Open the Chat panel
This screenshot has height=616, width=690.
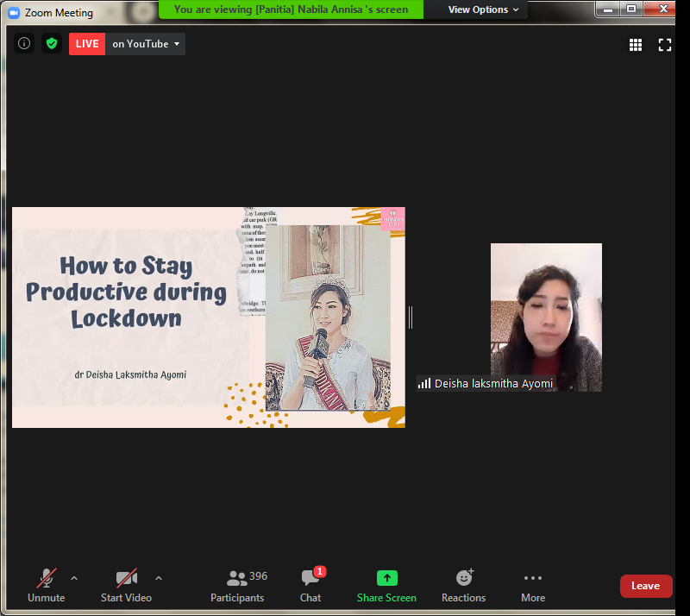point(310,585)
